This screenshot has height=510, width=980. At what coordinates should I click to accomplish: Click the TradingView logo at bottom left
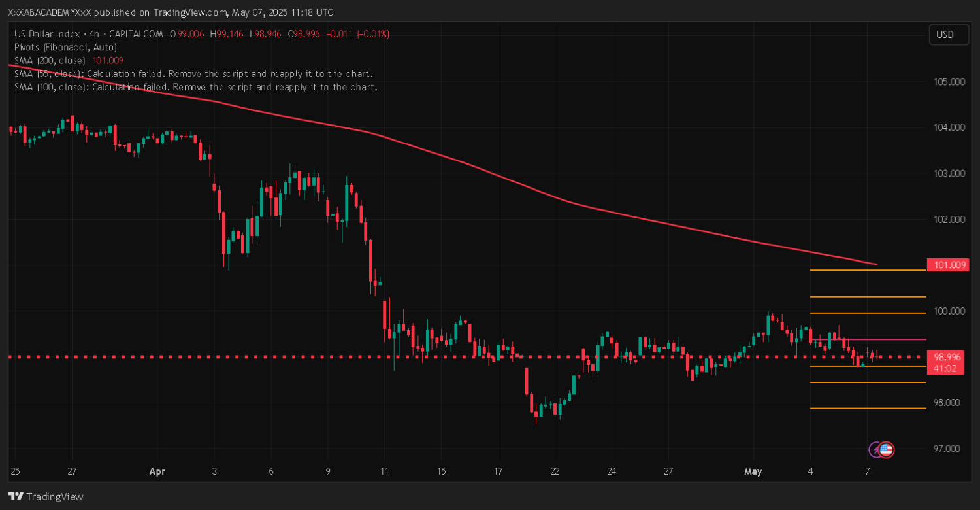[x=46, y=496]
